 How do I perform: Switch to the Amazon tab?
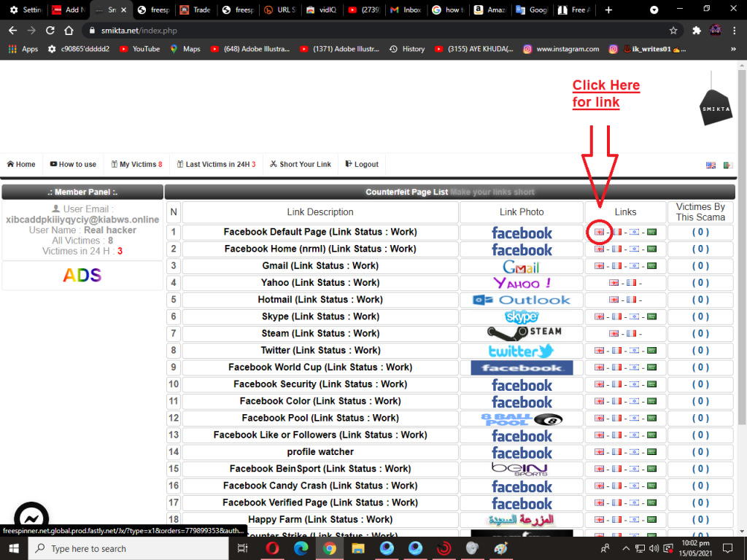[x=489, y=9]
